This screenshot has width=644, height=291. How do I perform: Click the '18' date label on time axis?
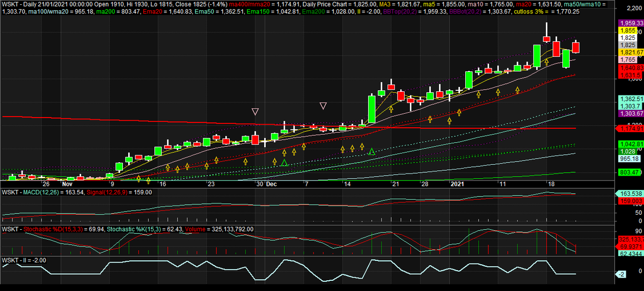[550, 184]
